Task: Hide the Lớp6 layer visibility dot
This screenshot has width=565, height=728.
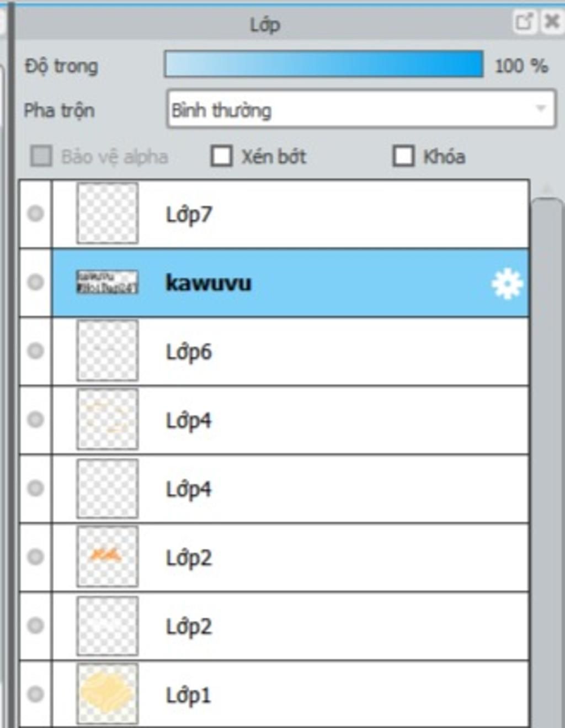Action: tap(35, 351)
